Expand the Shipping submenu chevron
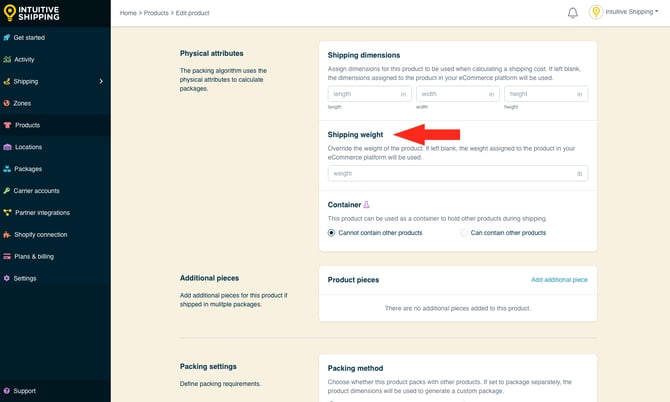670x402 pixels. [101, 81]
